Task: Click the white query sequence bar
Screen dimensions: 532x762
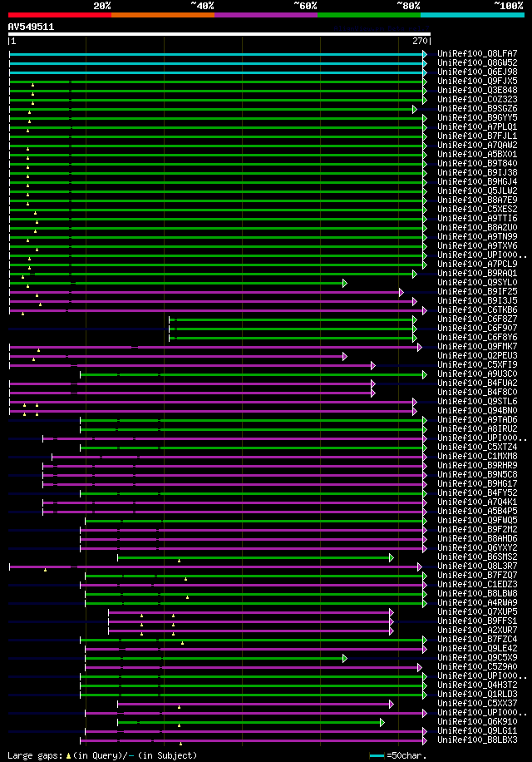Action: 219,34
